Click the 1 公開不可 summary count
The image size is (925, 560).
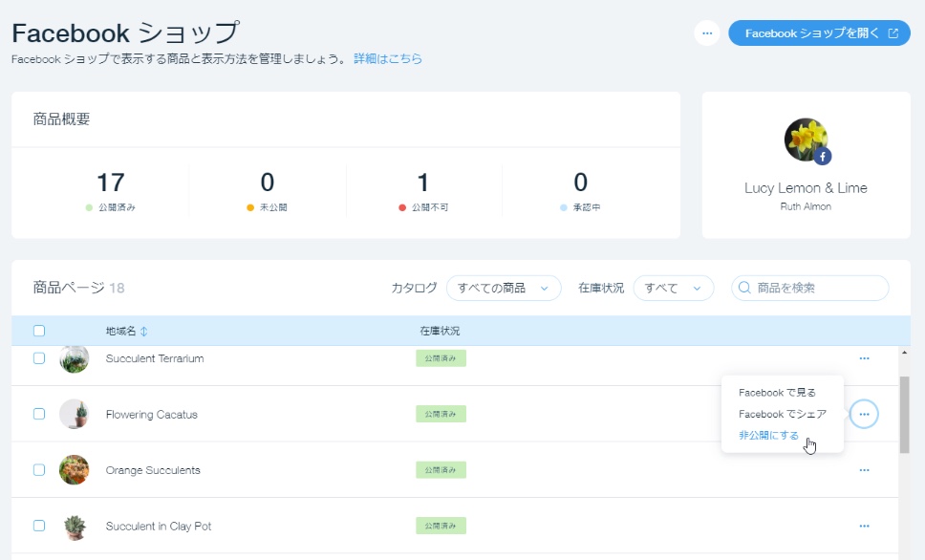click(x=423, y=190)
